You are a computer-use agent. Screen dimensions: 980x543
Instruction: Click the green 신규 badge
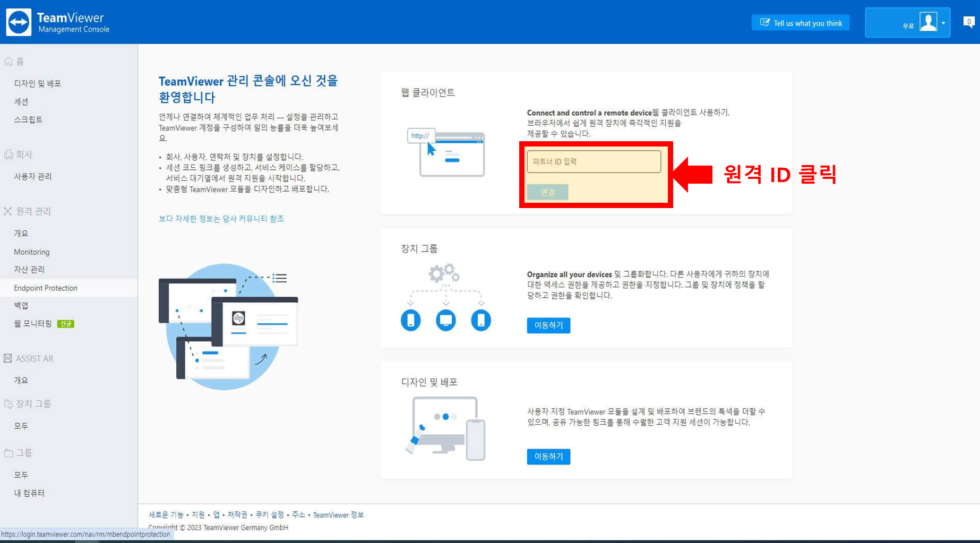(x=65, y=324)
